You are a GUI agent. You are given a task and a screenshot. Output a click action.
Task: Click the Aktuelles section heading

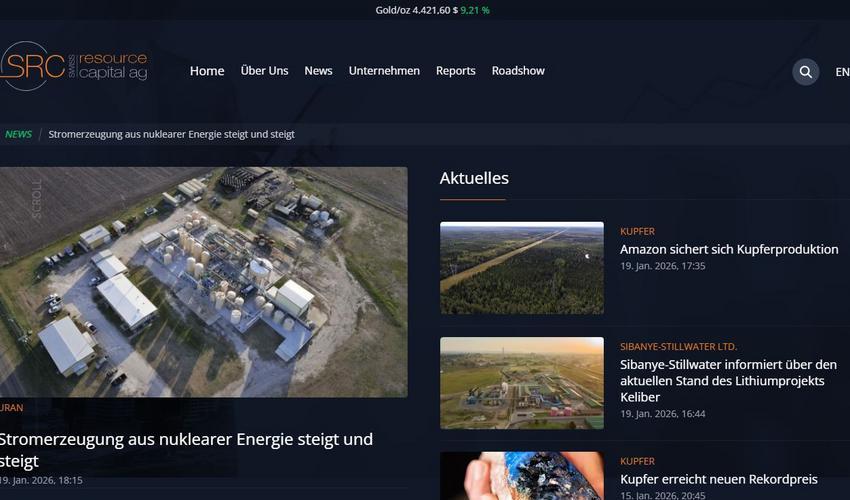pos(474,178)
